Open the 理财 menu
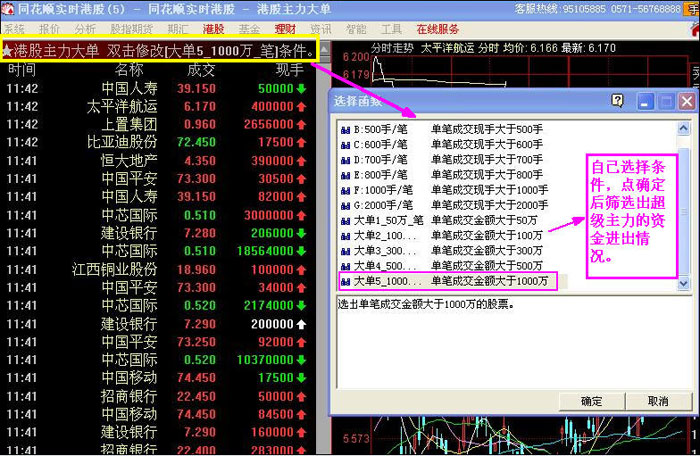This screenshot has width=700, height=456. tap(285, 29)
